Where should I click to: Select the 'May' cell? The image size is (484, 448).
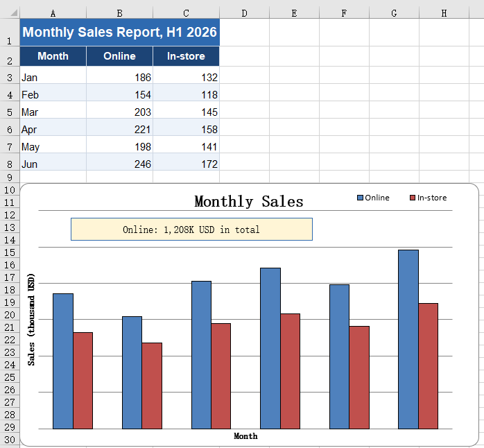(x=53, y=144)
